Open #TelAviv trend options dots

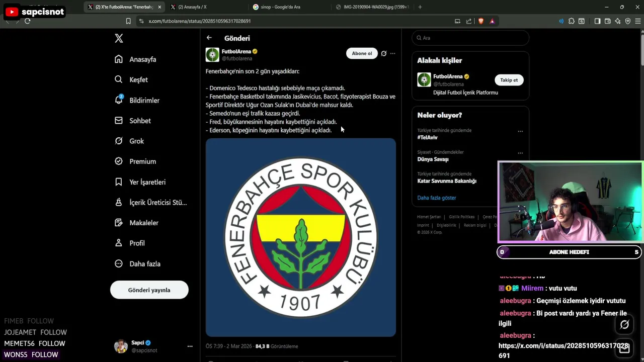pyautogui.click(x=520, y=131)
